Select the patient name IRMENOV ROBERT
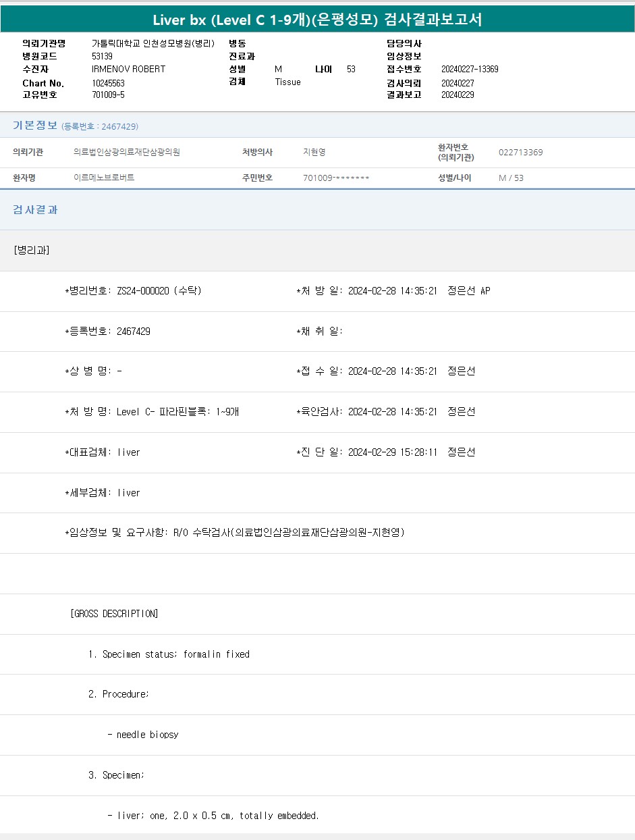Viewport: 635px width, 840px height. 128,70
